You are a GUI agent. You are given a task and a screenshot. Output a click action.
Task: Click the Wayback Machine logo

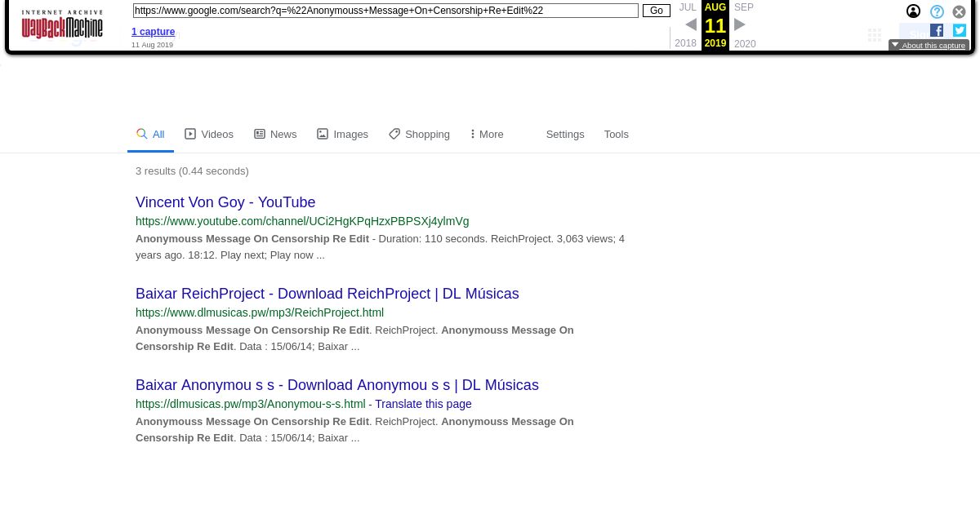[x=62, y=24]
